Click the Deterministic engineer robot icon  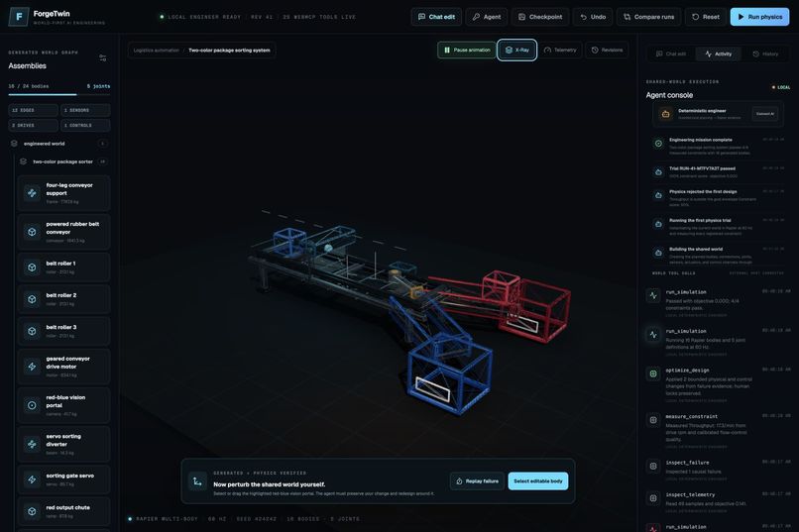665,114
